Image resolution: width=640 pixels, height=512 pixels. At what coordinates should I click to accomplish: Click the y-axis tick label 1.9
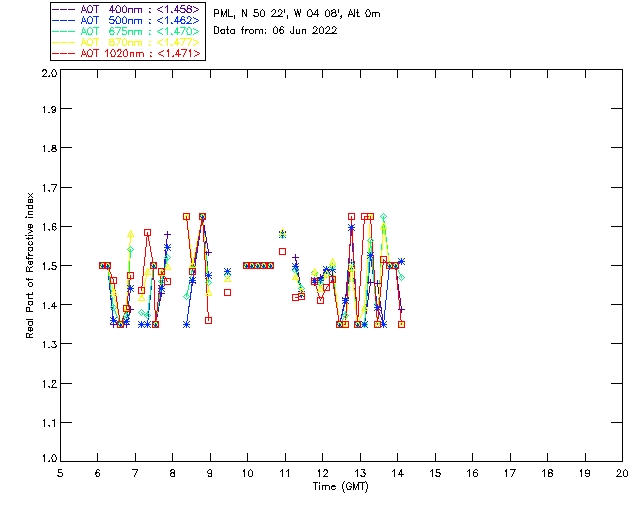[49, 109]
